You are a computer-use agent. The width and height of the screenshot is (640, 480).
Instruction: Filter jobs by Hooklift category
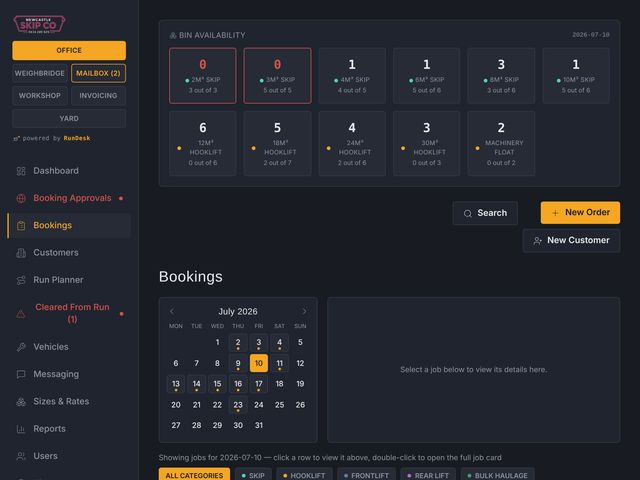point(304,475)
